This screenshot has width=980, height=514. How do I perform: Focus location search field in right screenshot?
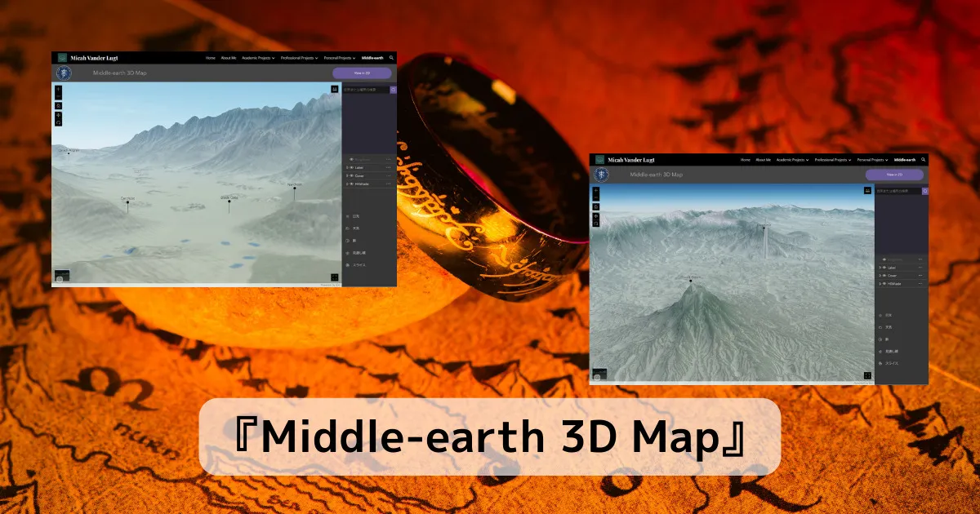click(898, 191)
